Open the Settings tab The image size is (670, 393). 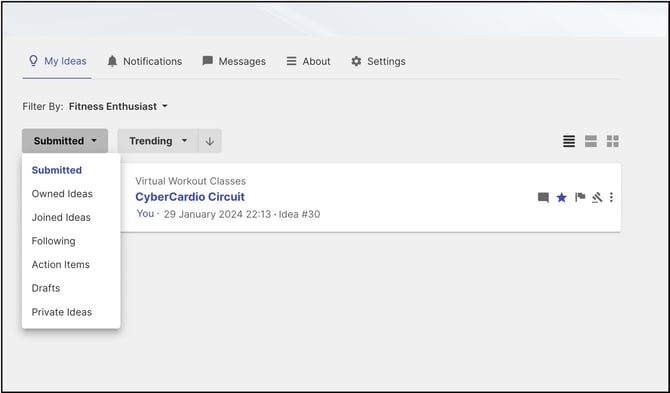coord(378,61)
